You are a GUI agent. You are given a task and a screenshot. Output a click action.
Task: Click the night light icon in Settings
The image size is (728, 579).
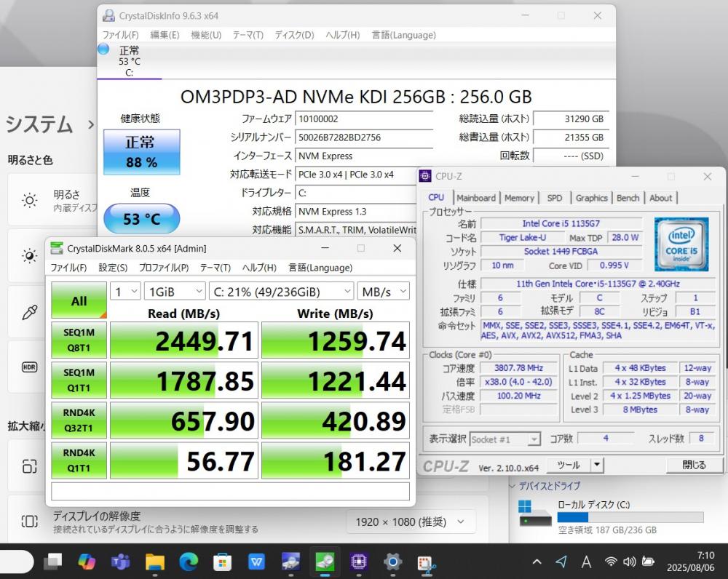30,255
